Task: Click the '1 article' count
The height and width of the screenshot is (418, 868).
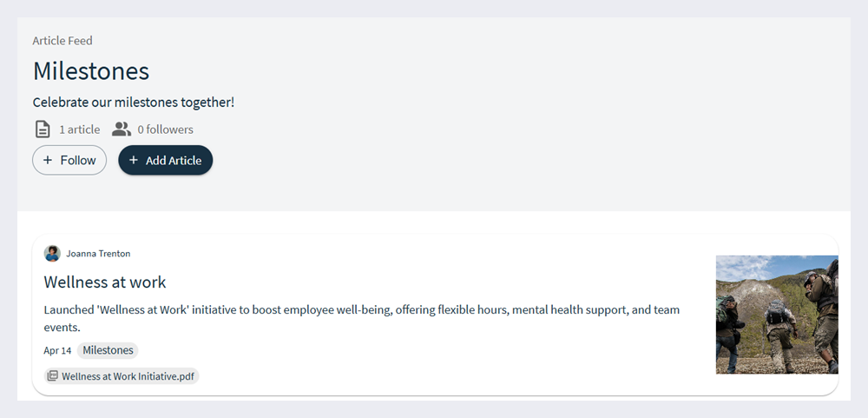Action: pos(80,129)
